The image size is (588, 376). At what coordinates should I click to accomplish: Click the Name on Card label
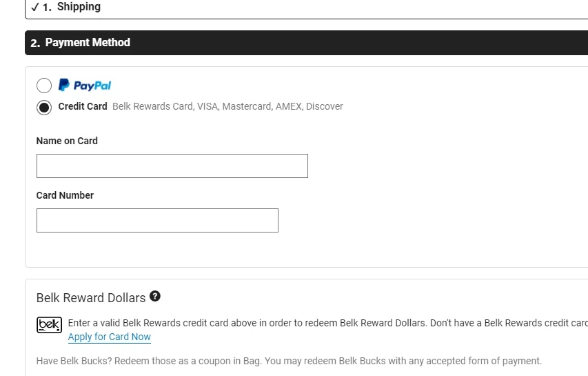pos(67,141)
